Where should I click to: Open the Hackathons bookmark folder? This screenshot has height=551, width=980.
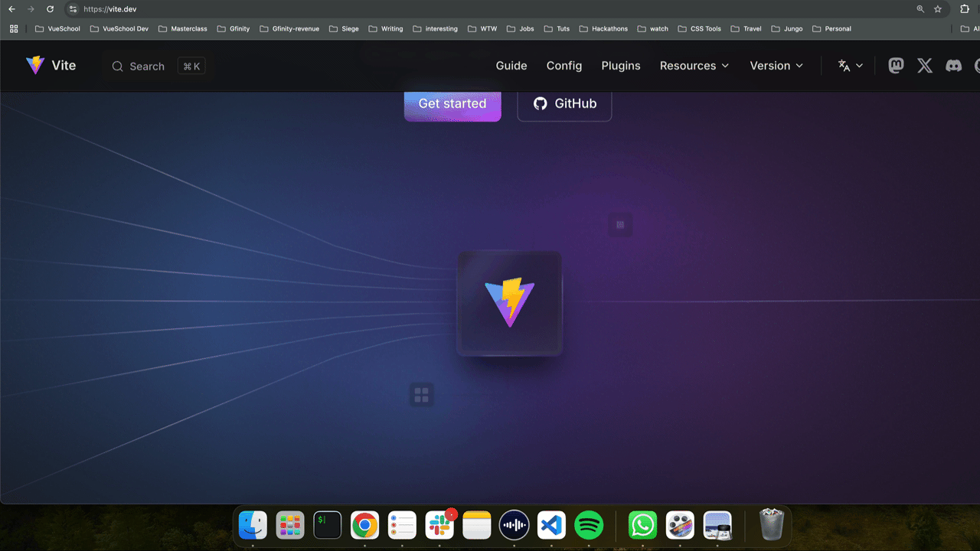pos(603,29)
